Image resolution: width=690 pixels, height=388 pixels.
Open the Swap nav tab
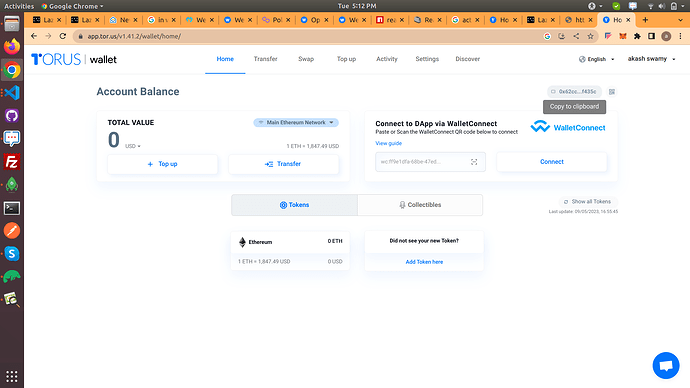coord(306,59)
